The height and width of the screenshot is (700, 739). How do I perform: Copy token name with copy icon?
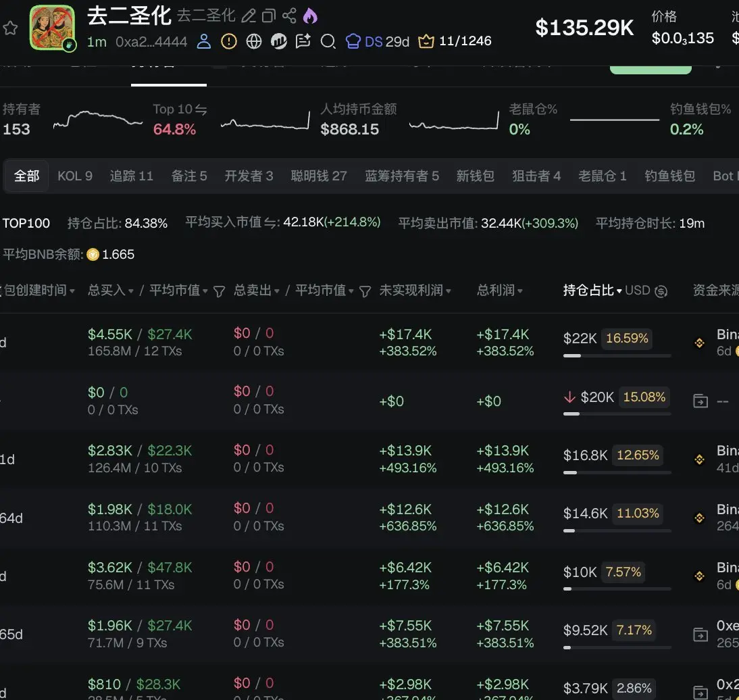[x=269, y=16]
